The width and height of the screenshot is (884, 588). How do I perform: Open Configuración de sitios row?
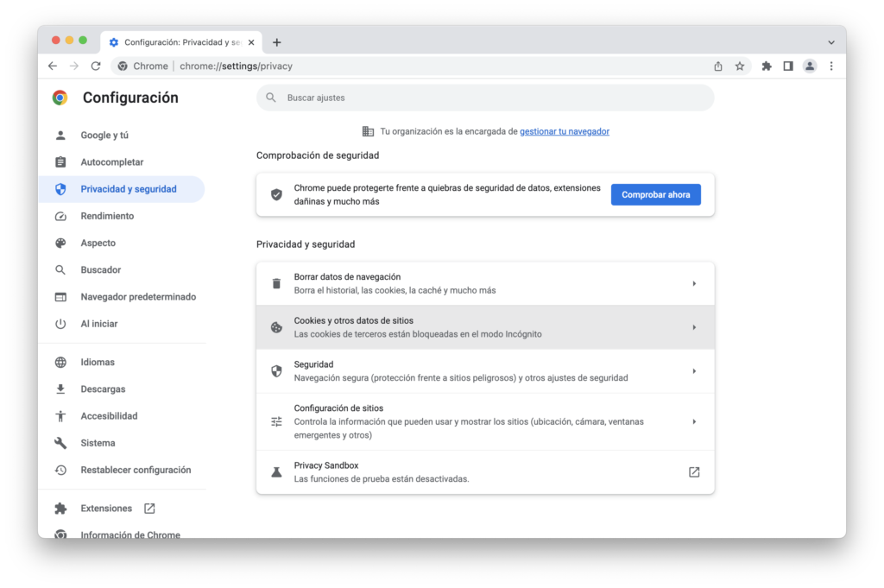[485, 421]
